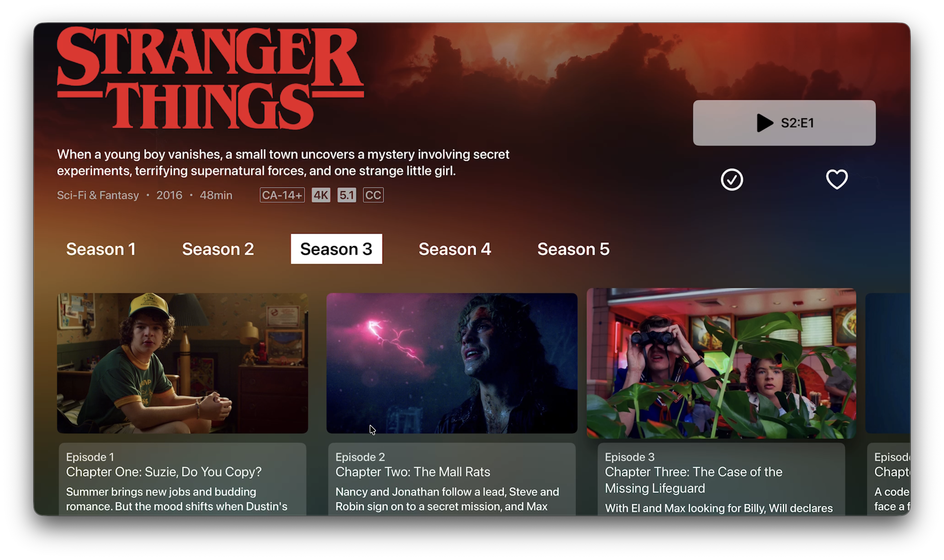Viewport: 944px width, 560px height.
Task: Toggle the heart favorite icon
Action: (x=837, y=179)
